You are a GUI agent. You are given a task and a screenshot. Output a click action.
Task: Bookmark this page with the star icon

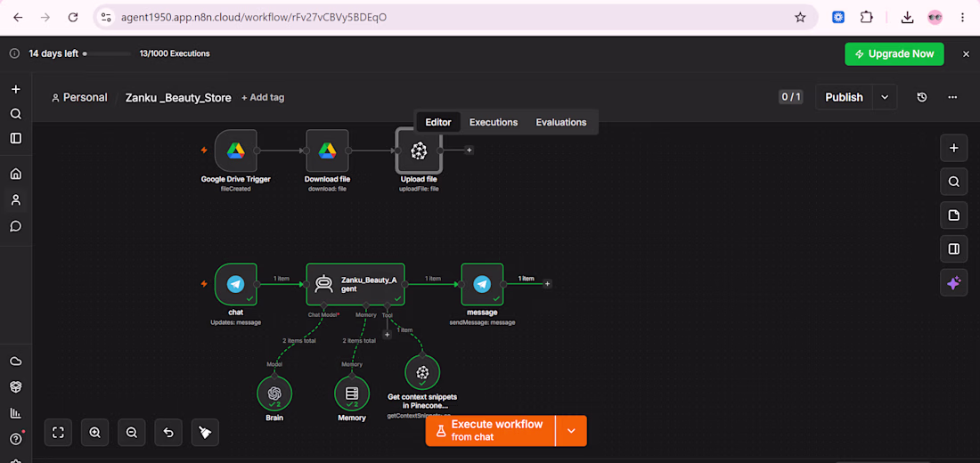click(x=800, y=18)
